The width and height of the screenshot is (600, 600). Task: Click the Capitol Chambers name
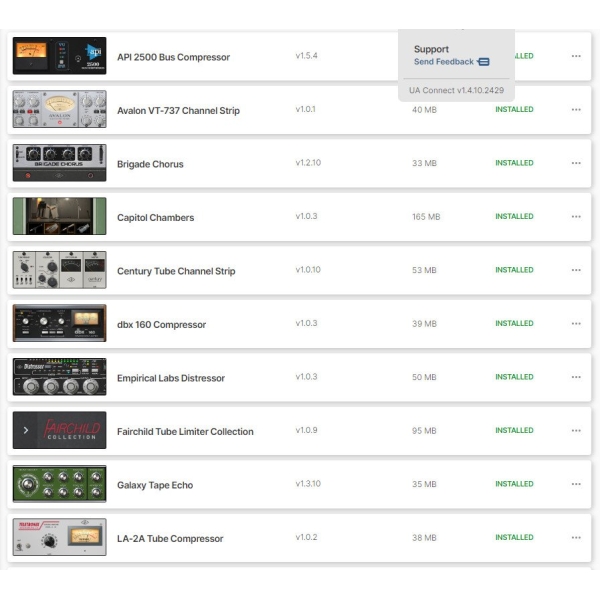pos(155,218)
